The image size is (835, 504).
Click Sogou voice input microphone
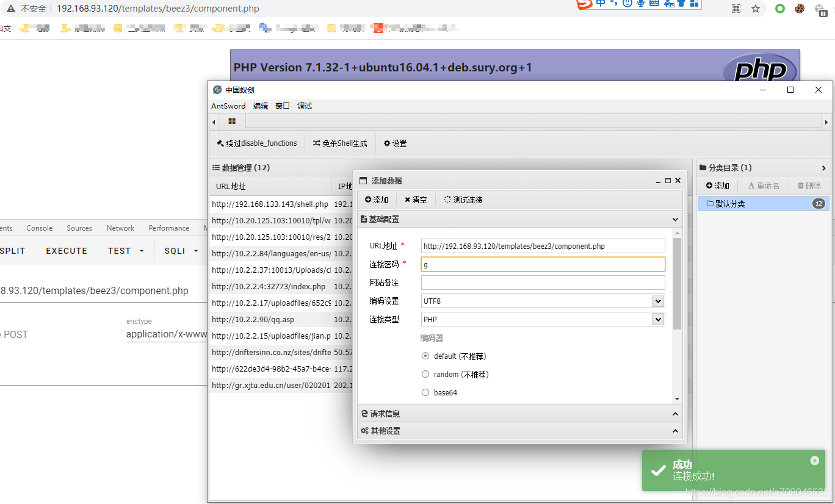[641, 3]
